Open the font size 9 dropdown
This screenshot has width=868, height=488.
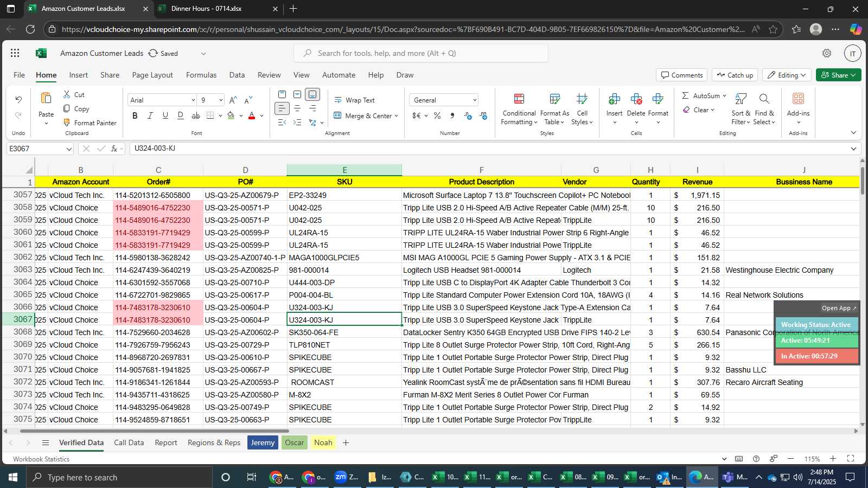click(220, 100)
